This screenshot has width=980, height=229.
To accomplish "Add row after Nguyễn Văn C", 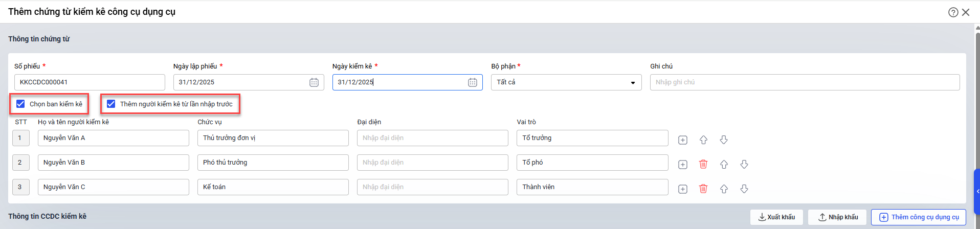I will 683,189.
